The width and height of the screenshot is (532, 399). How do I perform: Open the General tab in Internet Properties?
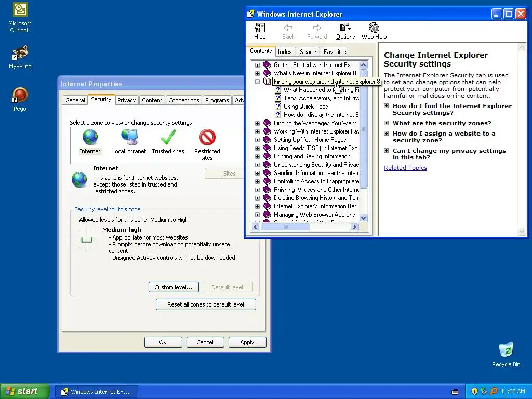click(x=75, y=100)
